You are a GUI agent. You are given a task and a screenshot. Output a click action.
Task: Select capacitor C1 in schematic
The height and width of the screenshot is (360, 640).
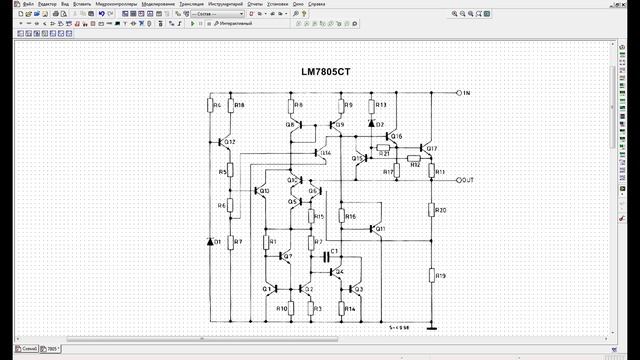(x=326, y=257)
